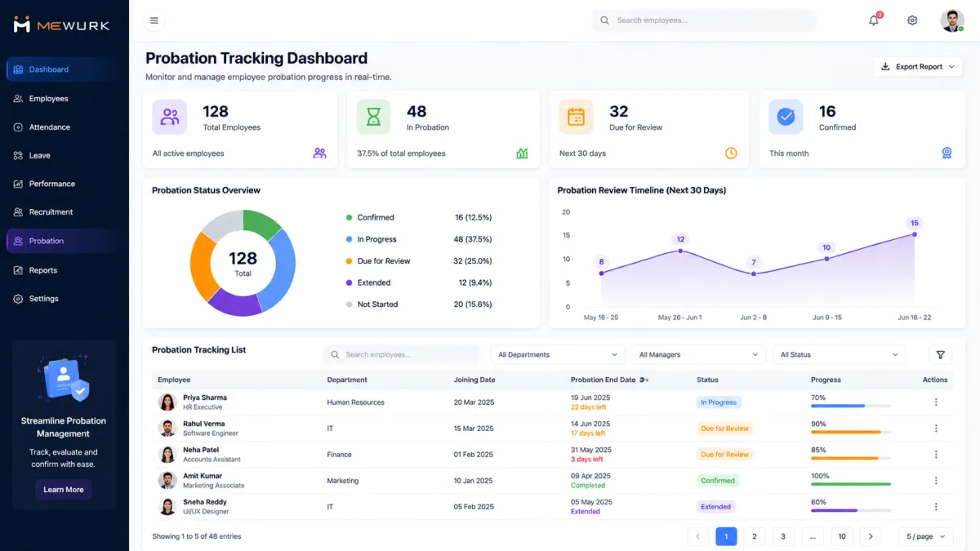Open Attendance in the sidebar
The width and height of the screenshot is (980, 551).
click(x=64, y=127)
